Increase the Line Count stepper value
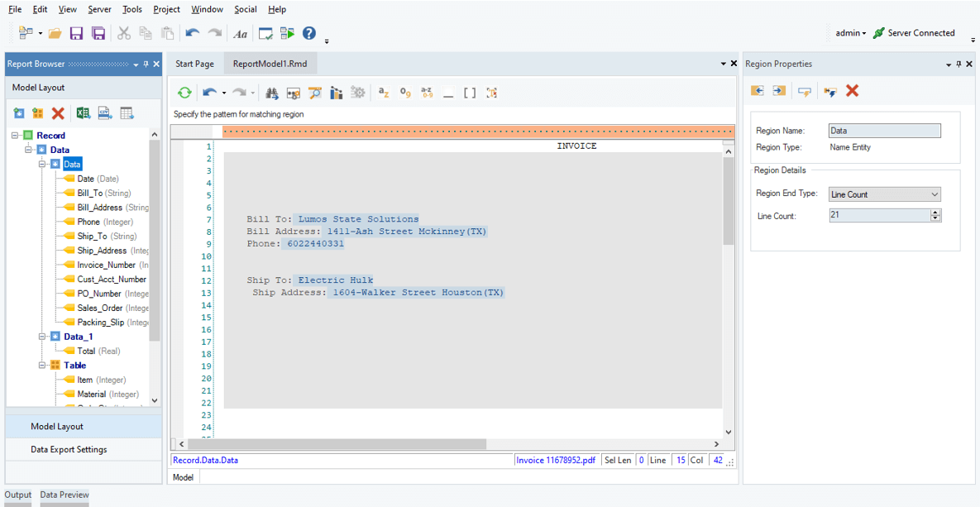This screenshot has height=507, width=980. pyautogui.click(x=935, y=212)
